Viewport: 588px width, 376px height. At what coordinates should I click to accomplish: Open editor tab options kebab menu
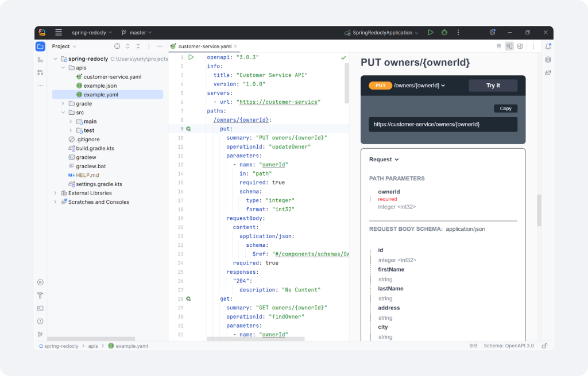click(533, 46)
